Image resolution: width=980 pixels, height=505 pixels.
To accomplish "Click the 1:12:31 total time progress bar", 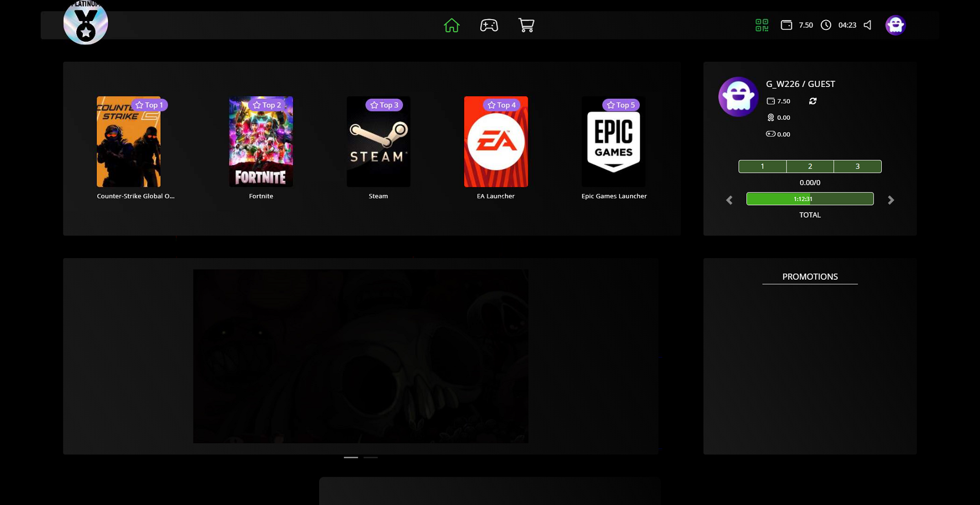I will coord(810,199).
